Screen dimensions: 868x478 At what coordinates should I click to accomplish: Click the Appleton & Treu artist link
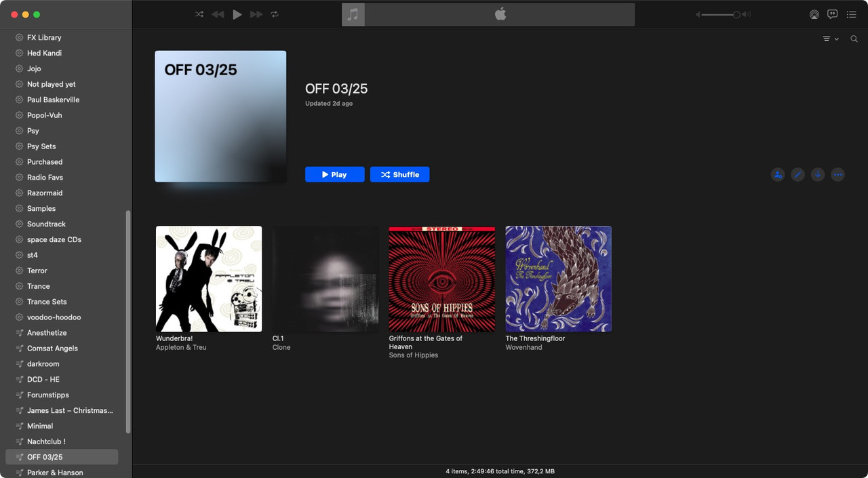tap(181, 347)
